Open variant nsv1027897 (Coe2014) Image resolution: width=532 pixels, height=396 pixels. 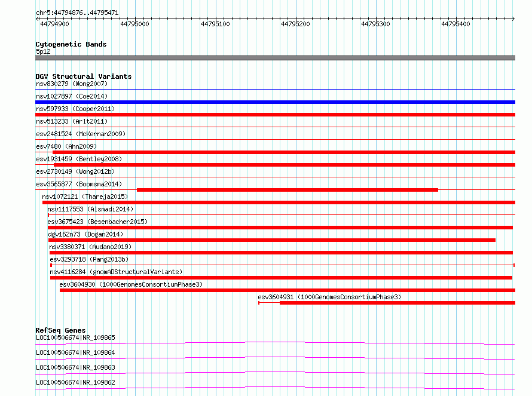click(72, 96)
